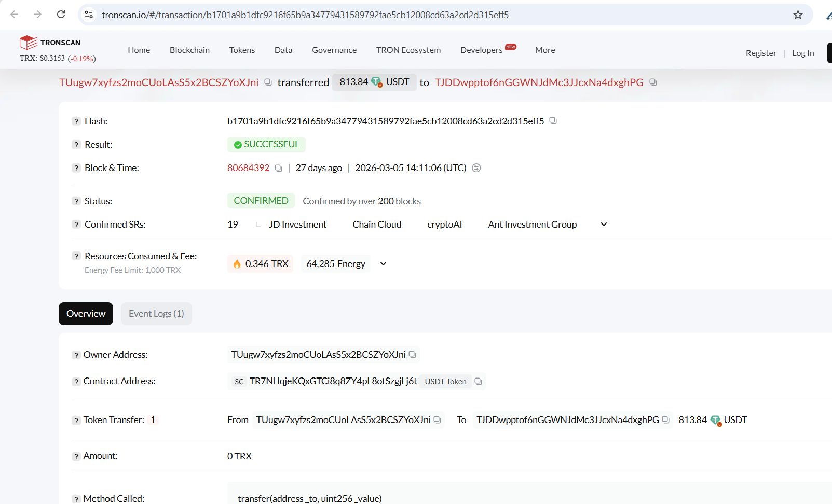Open the TRON Ecosystem menu
This screenshot has width=832, height=504.
pos(408,50)
